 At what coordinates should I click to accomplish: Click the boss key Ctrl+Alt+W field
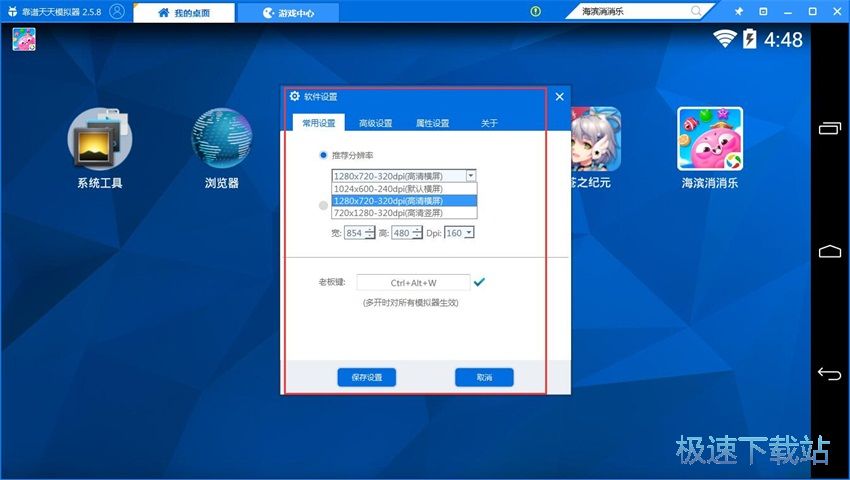coord(413,283)
